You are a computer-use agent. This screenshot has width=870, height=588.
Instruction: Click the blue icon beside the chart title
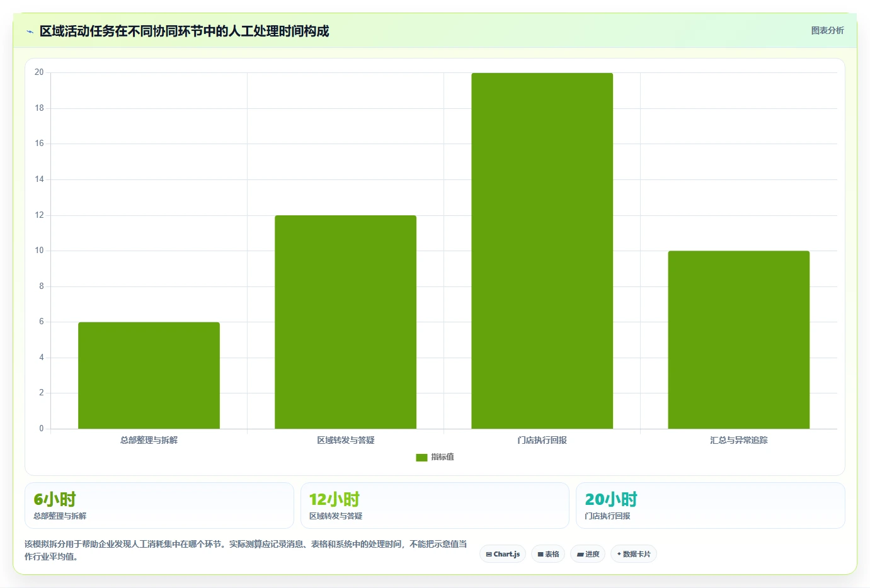30,31
